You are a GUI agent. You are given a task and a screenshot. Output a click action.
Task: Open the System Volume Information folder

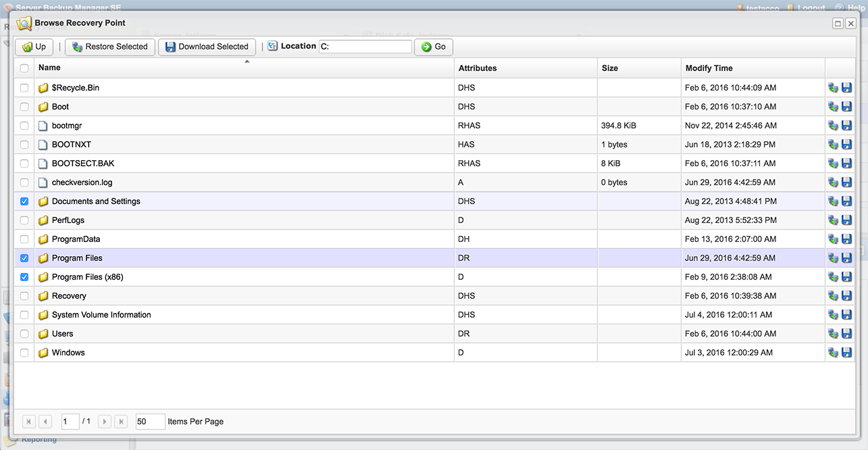click(101, 315)
